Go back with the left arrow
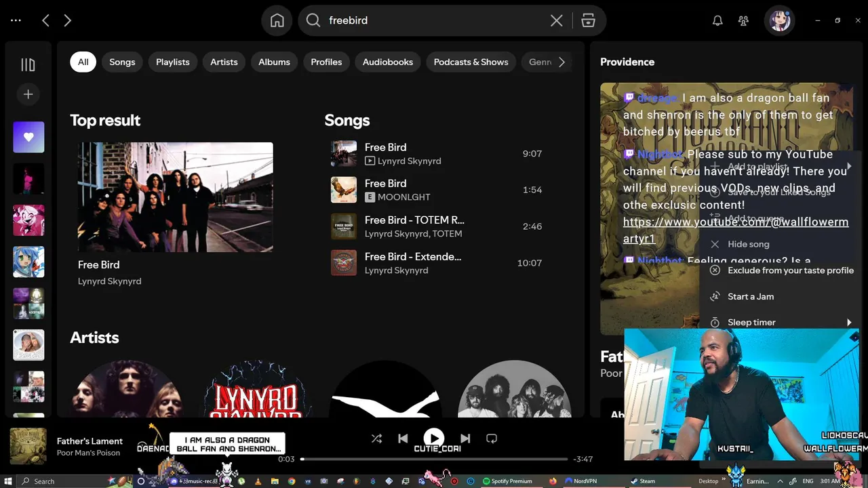The height and width of the screenshot is (488, 868). tap(45, 20)
